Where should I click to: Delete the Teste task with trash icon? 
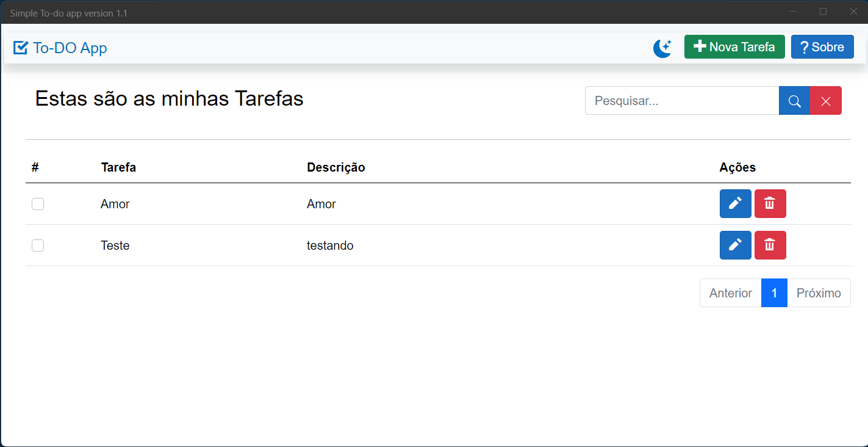pyautogui.click(x=770, y=245)
